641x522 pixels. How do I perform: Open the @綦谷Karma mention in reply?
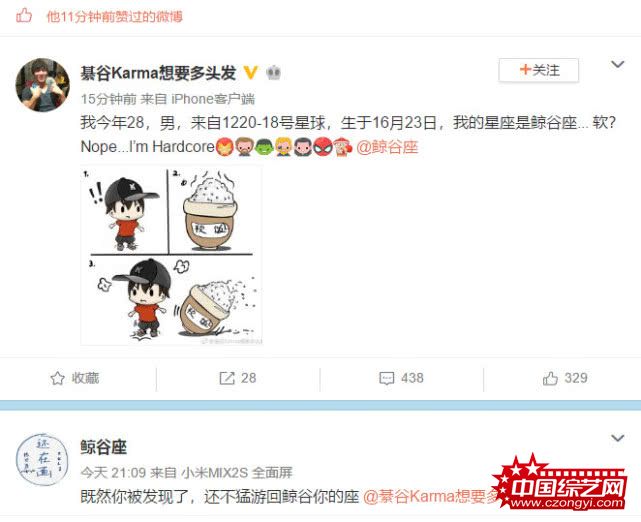pyautogui.click(x=430, y=497)
